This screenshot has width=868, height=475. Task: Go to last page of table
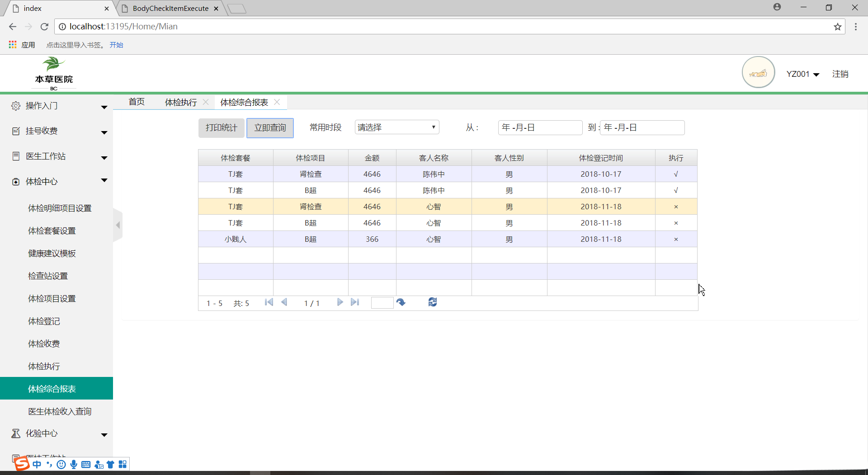[355, 302]
